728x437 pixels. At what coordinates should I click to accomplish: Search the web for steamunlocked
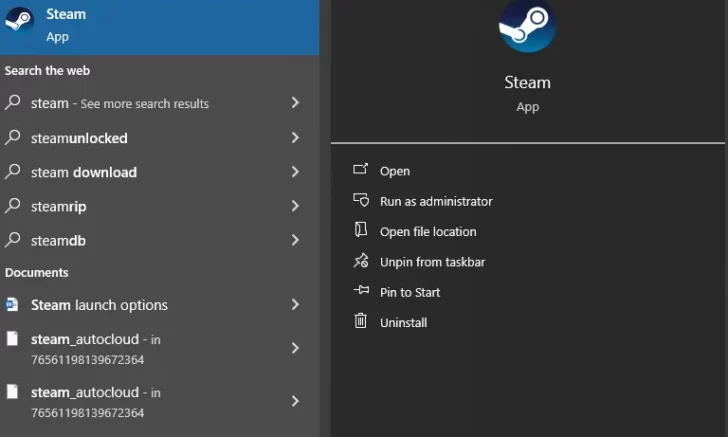pyautogui.click(x=159, y=137)
